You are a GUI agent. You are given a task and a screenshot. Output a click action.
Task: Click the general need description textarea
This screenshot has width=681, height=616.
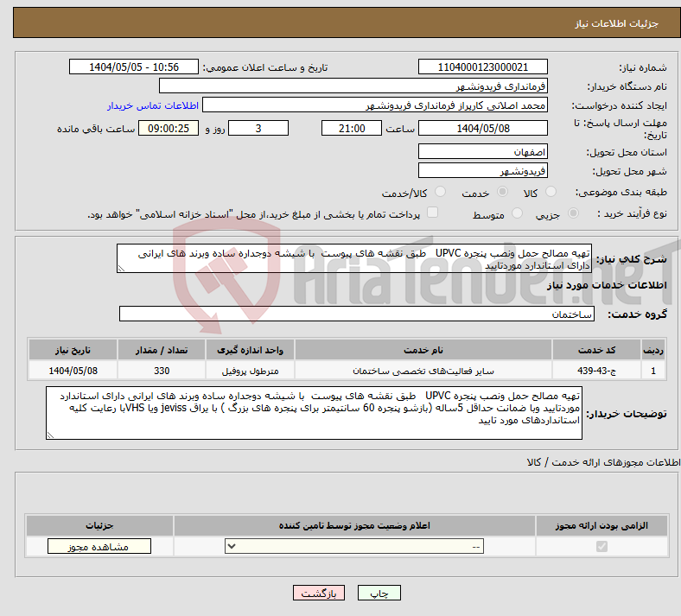[354, 258]
